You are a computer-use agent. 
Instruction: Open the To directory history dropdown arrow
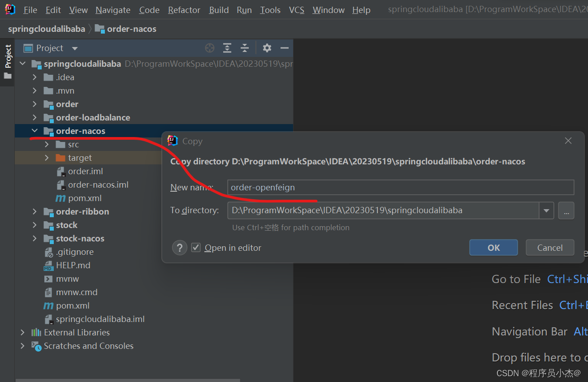coord(546,210)
